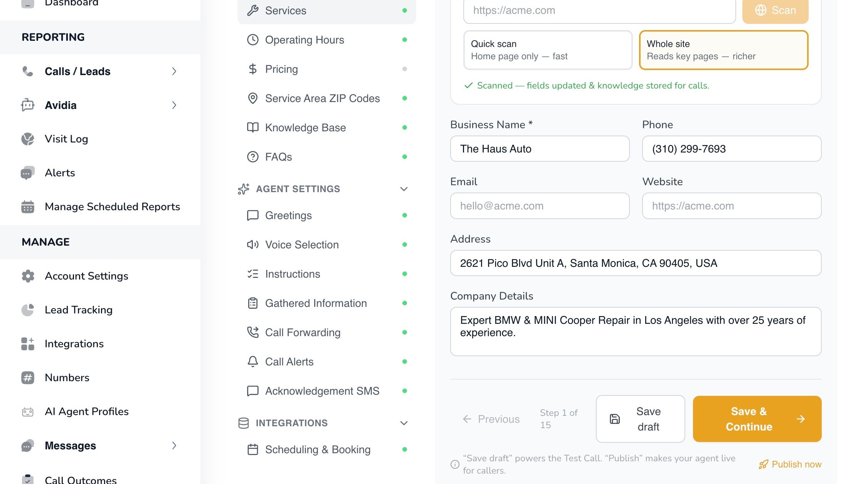The width and height of the screenshot is (868, 484).
Task: Expand the Messages submenu chevron
Action: (x=174, y=445)
